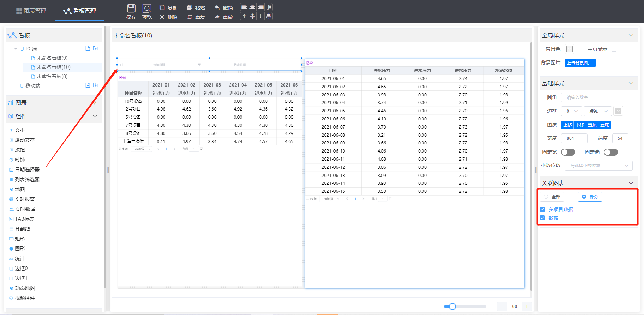644x315 pixels.
Task: Collapse the 关联图表 panel
Action: click(631, 183)
